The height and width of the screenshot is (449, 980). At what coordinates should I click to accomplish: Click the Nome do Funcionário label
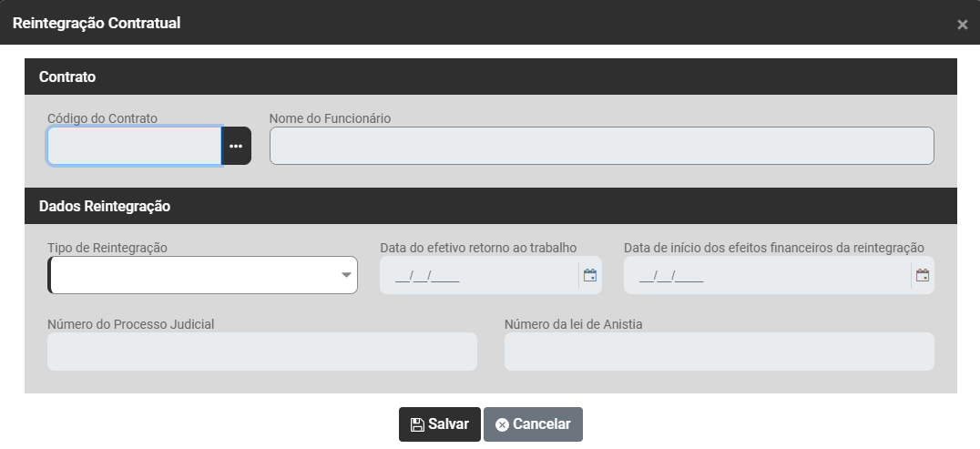pyautogui.click(x=330, y=118)
